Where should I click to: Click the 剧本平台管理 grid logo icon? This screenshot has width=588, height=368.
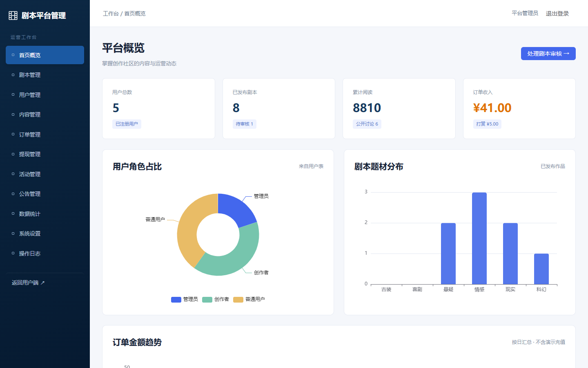13,16
